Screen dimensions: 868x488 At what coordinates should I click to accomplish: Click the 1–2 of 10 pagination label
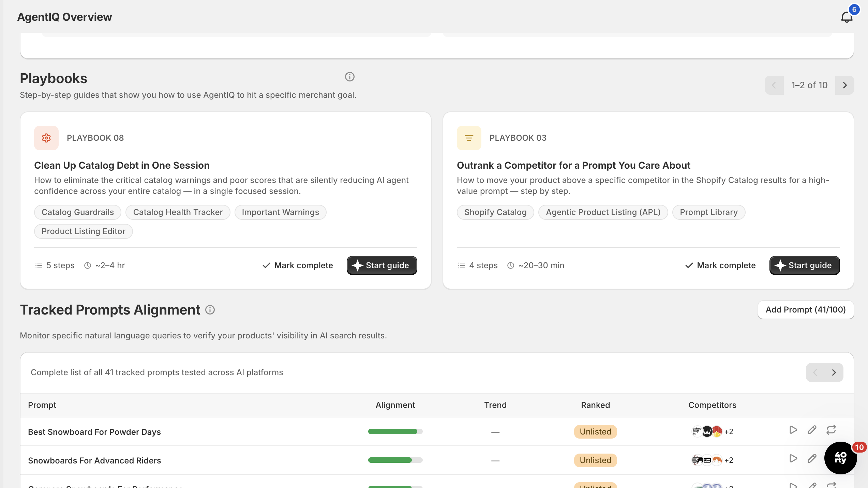point(809,85)
